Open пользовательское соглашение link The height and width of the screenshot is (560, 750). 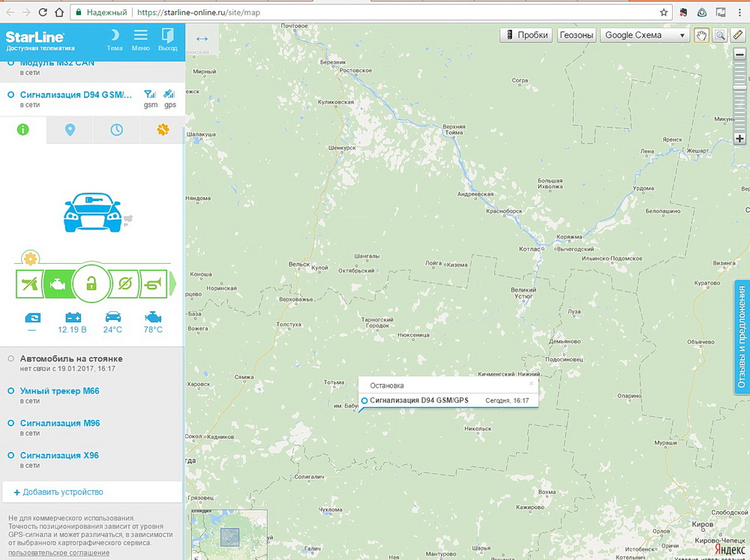tap(58, 553)
